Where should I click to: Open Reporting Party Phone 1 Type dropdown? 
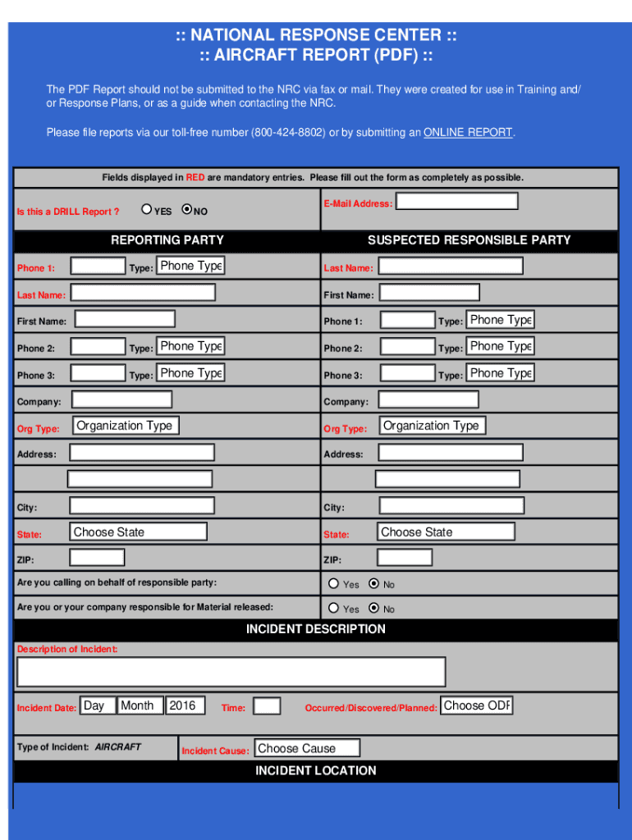pos(190,266)
